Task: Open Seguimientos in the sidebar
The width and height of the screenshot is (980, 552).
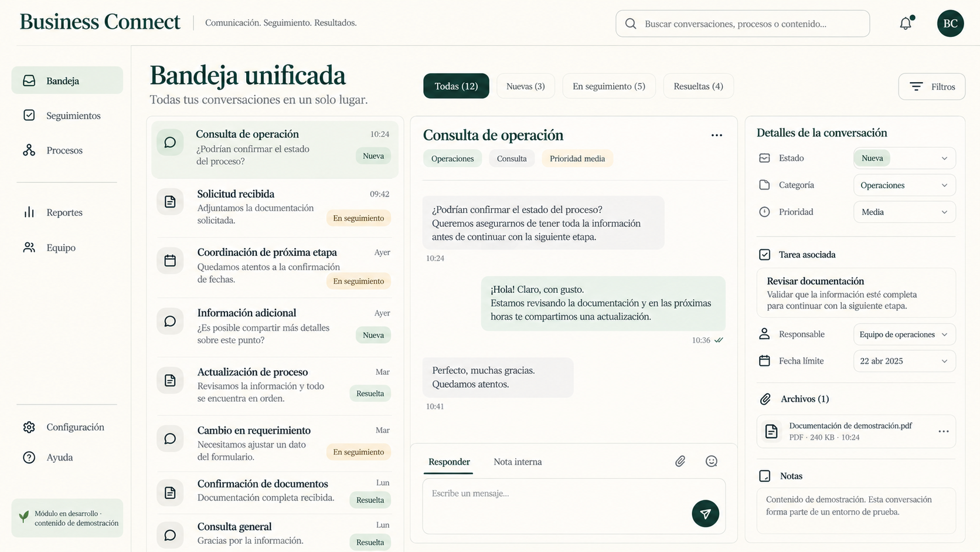Action: tap(67, 116)
